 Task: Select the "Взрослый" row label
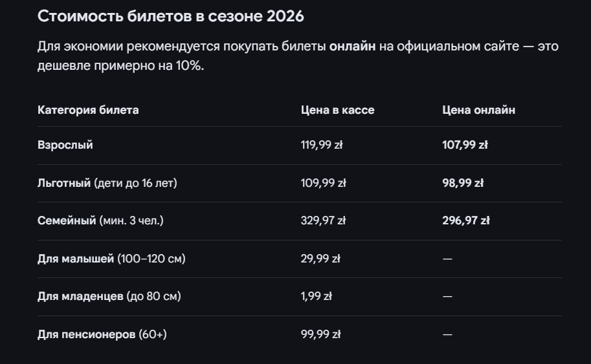tap(65, 145)
